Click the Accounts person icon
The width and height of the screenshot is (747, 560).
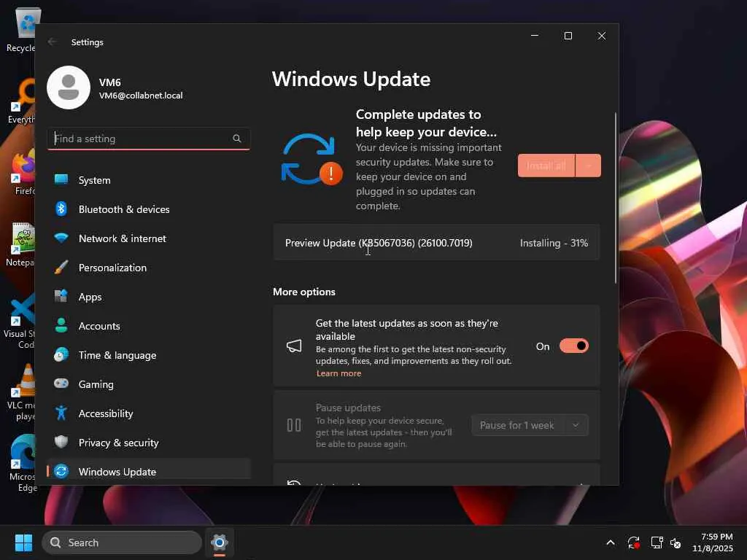(61, 325)
